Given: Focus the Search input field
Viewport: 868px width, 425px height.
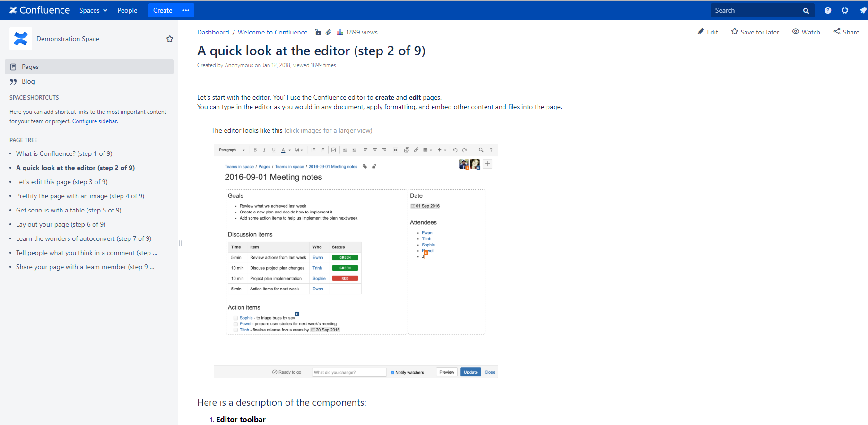Looking at the screenshot, I should [x=756, y=10].
